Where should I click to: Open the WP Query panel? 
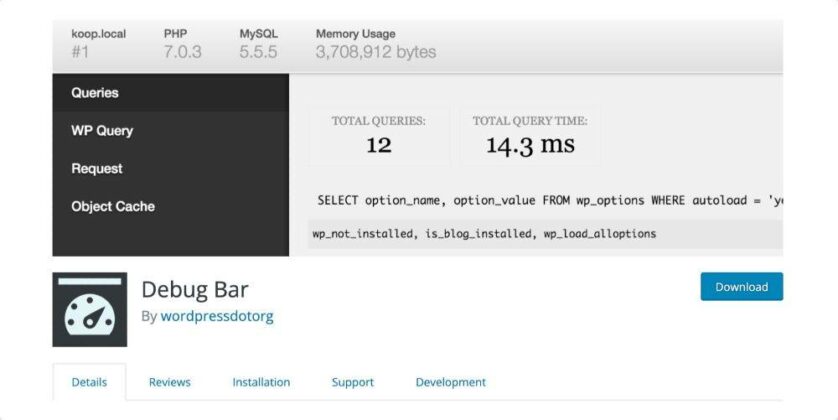[x=102, y=131]
